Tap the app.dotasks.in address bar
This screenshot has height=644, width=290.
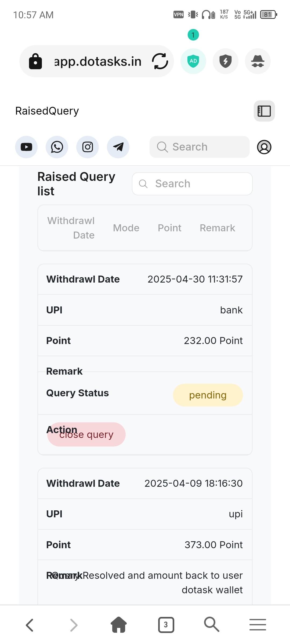coord(97,61)
